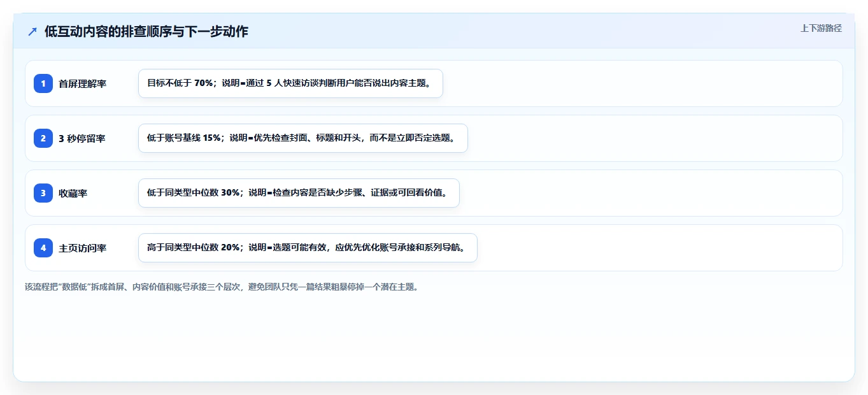Select the step 1 number badge
This screenshot has height=395, width=868.
click(43, 83)
